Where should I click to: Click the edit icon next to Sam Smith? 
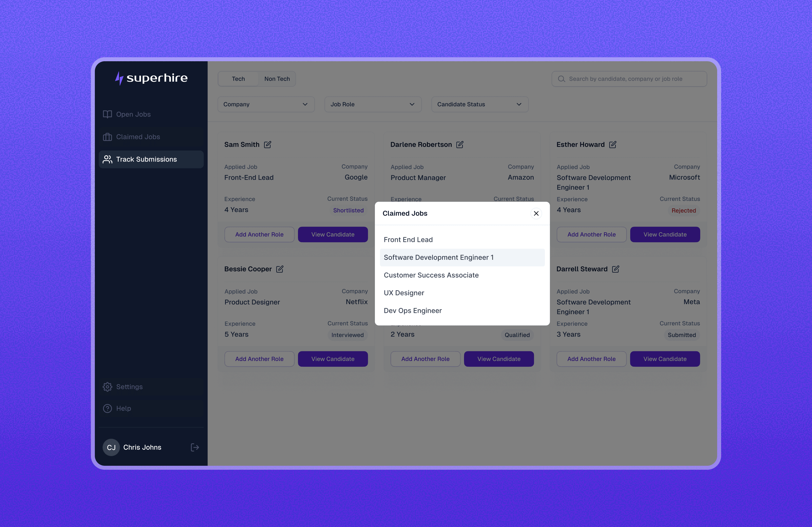tap(268, 145)
